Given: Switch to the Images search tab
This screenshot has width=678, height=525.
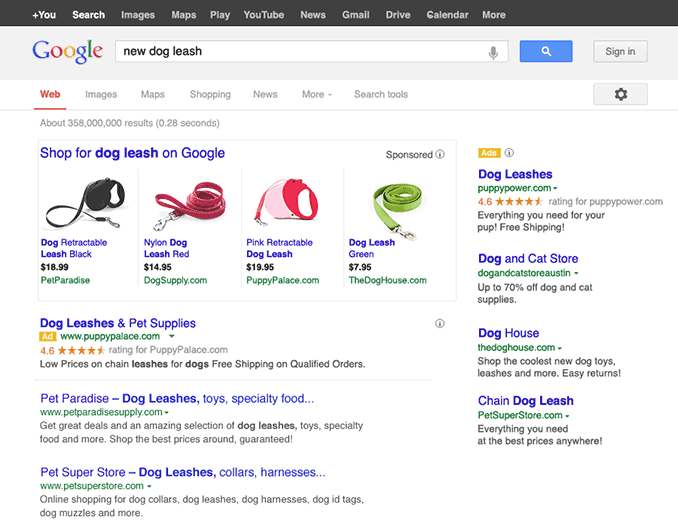Looking at the screenshot, I should 101,95.
